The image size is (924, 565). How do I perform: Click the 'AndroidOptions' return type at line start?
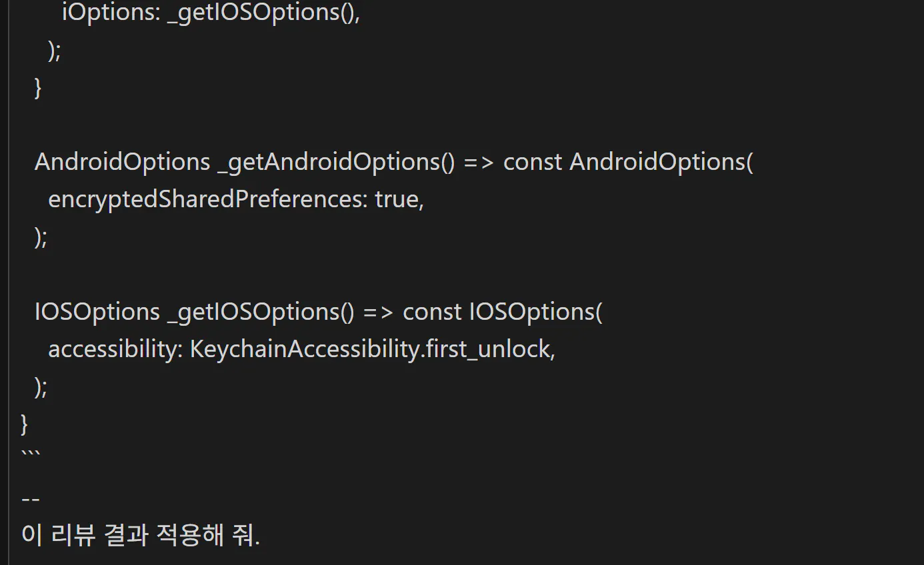click(x=122, y=162)
